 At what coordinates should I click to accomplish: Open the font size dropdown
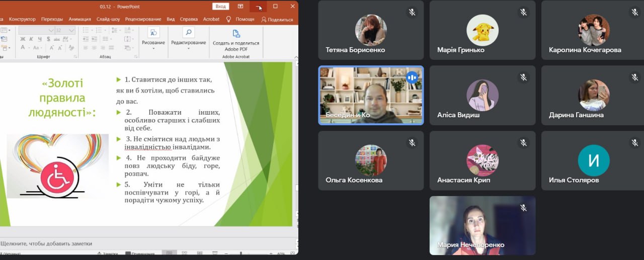tap(72, 30)
